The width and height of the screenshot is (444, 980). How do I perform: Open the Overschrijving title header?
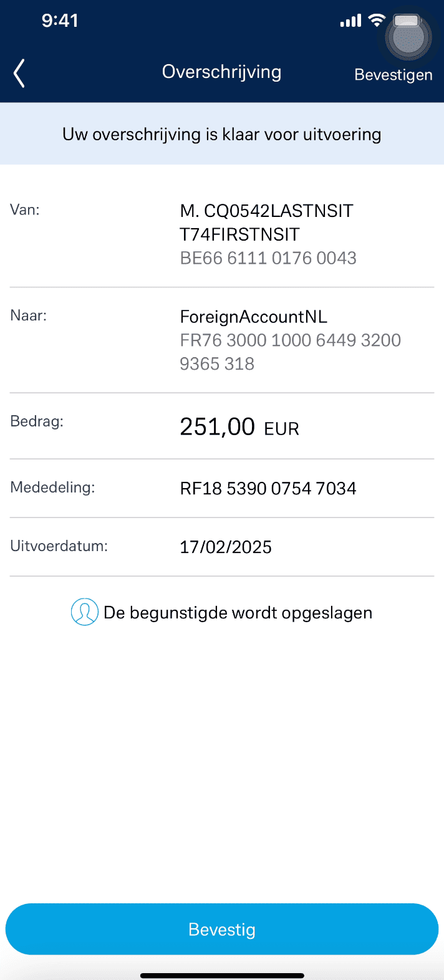tap(221, 72)
